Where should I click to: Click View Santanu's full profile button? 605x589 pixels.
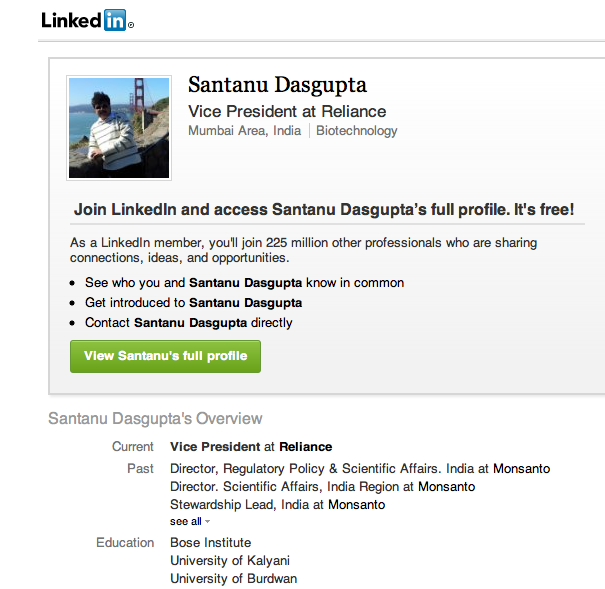[x=165, y=356]
